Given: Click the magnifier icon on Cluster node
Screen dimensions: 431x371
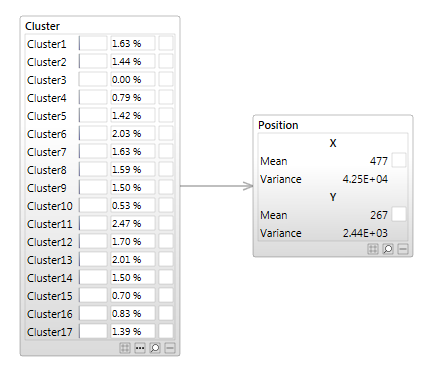Looking at the screenshot, I should pos(155,348).
